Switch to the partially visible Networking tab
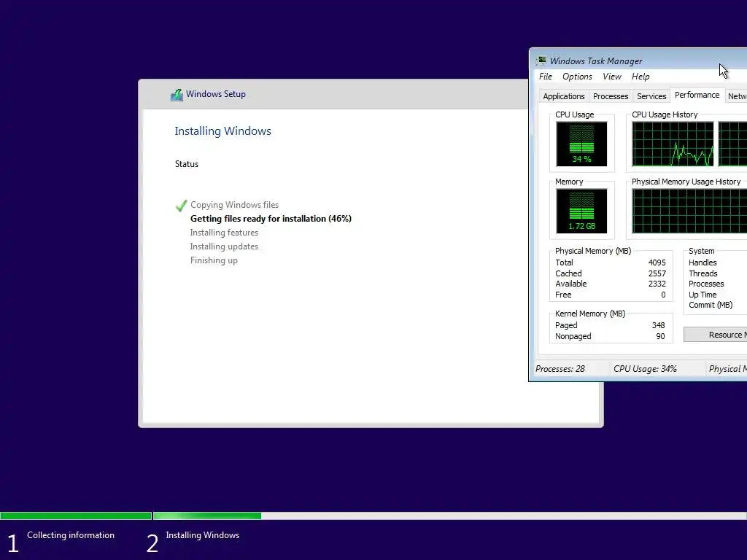747x560 pixels. point(737,96)
